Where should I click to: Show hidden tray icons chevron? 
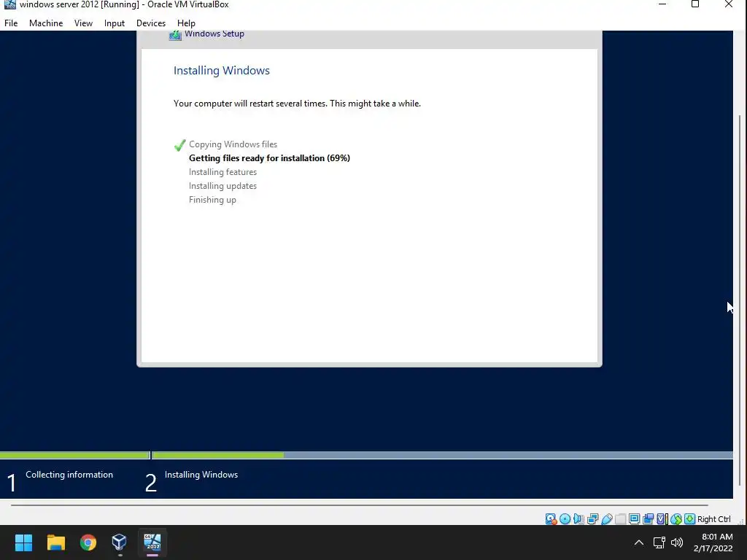(639, 542)
